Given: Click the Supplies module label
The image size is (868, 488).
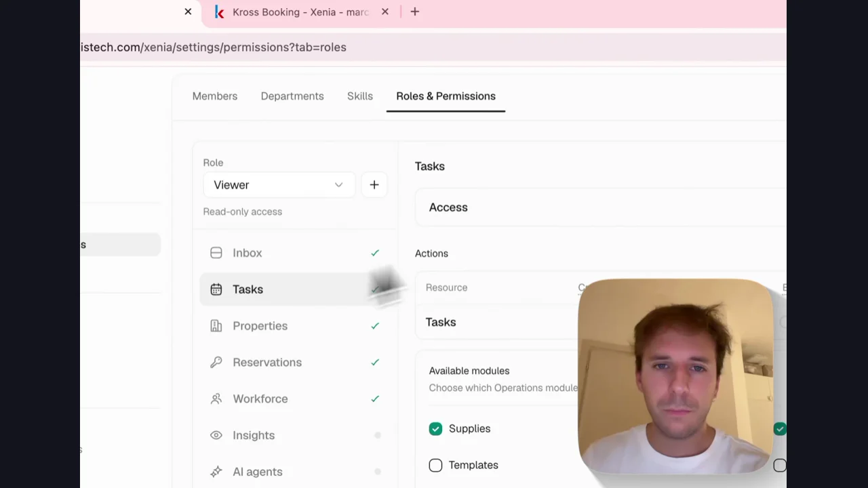Looking at the screenshot, I should click(469, 428).
